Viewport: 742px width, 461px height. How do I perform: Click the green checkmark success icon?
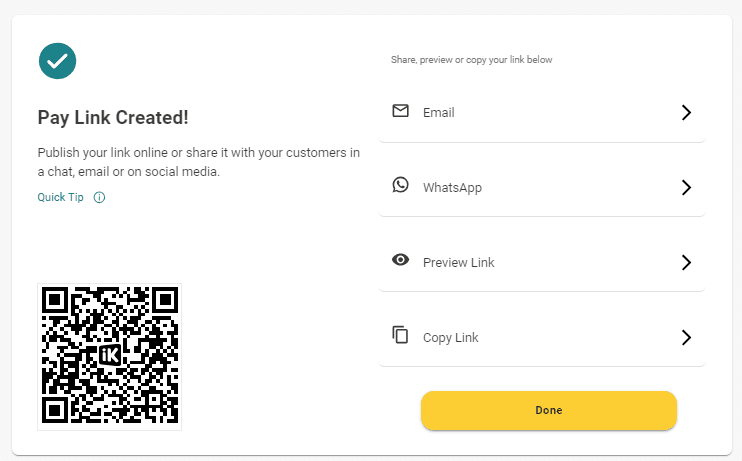pyautogui.click(x=57, y=60)
